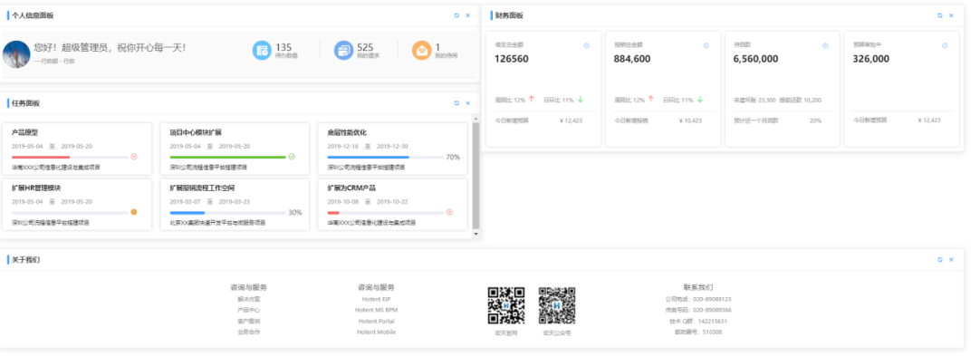Click info icon on the 6,560,000 card
980x356 pixels.
(x=826, y=45)
